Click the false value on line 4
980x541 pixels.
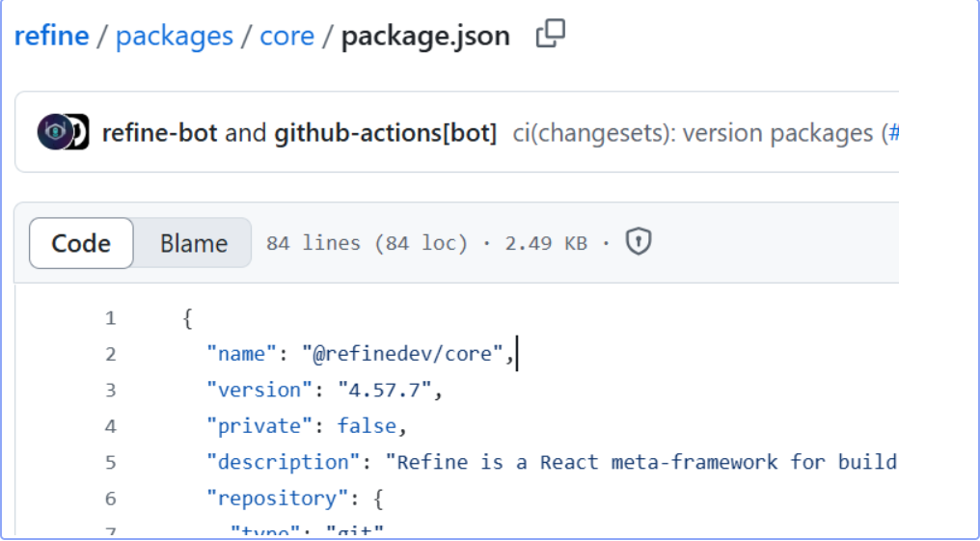point(367,426)
